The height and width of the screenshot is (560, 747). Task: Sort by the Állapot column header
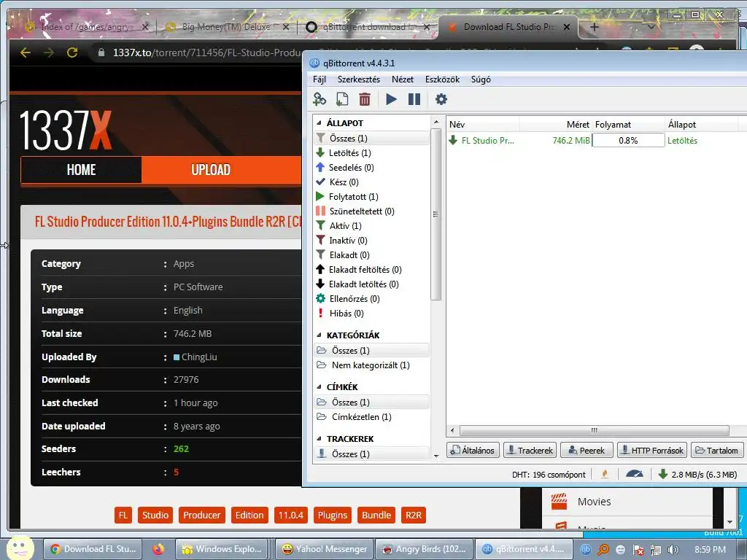tap(702, 124)
